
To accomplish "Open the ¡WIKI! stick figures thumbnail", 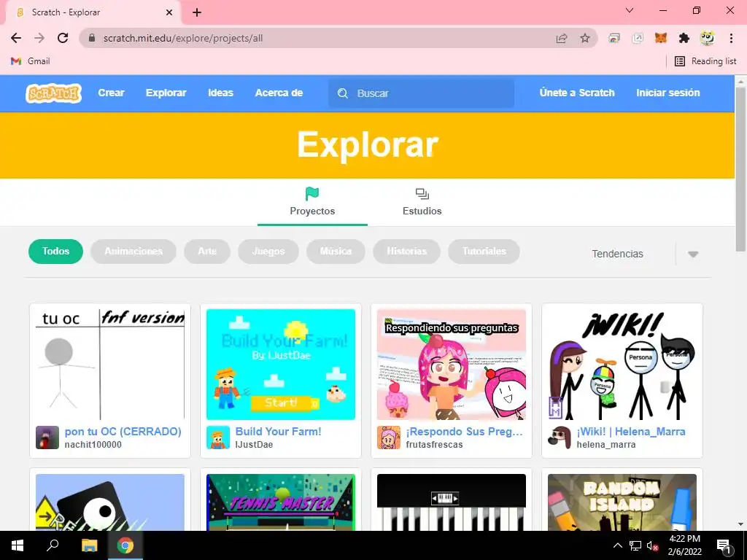I will pos(622,365).
